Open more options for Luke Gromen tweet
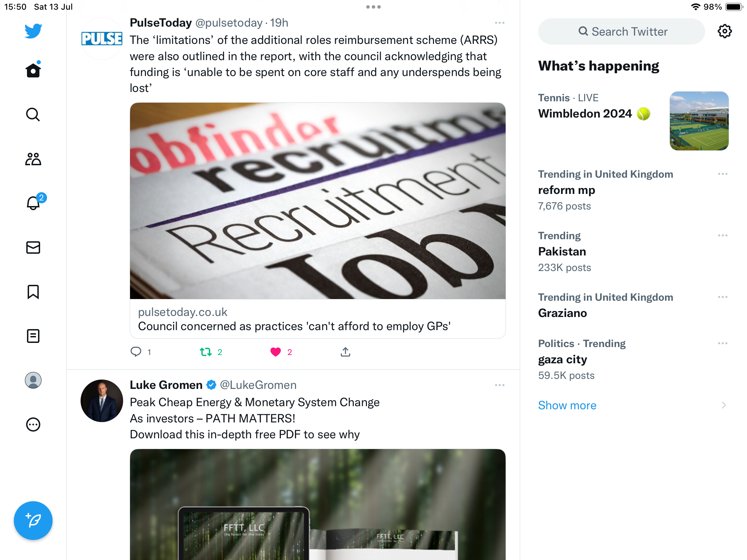 click(x=499, y=385)
